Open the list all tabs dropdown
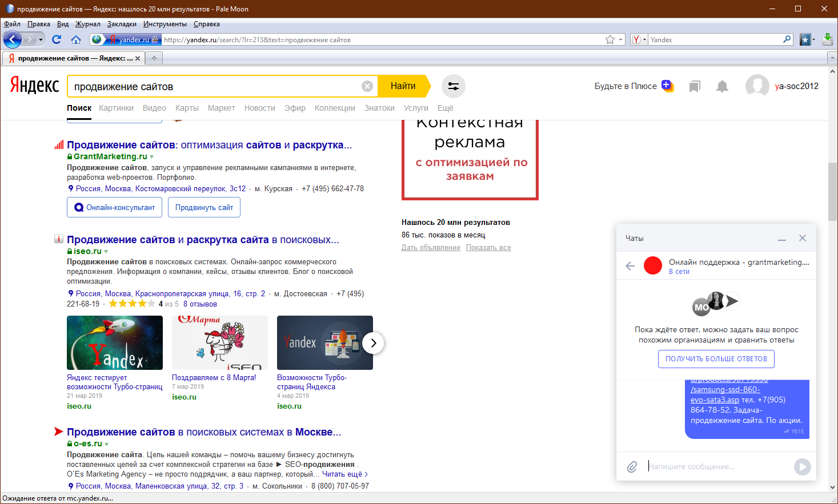This screenshot has width=838, height=504. tap(832, 58)
